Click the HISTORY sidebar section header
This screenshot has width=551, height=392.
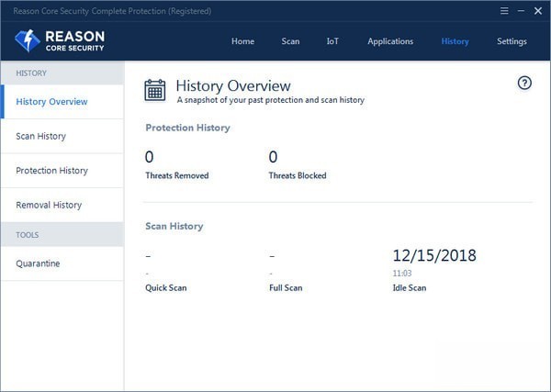coord(31,73)
